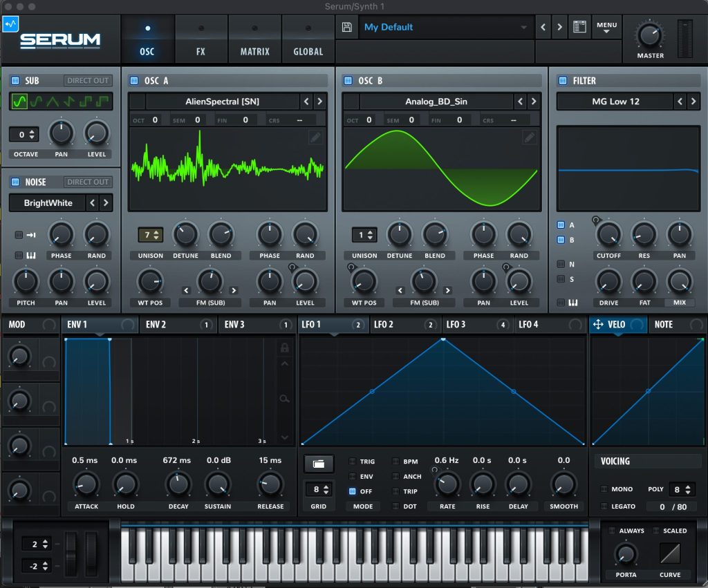Select the pulse wave sub shape
This screenshot has height=588, width=708.
(102, 102)
